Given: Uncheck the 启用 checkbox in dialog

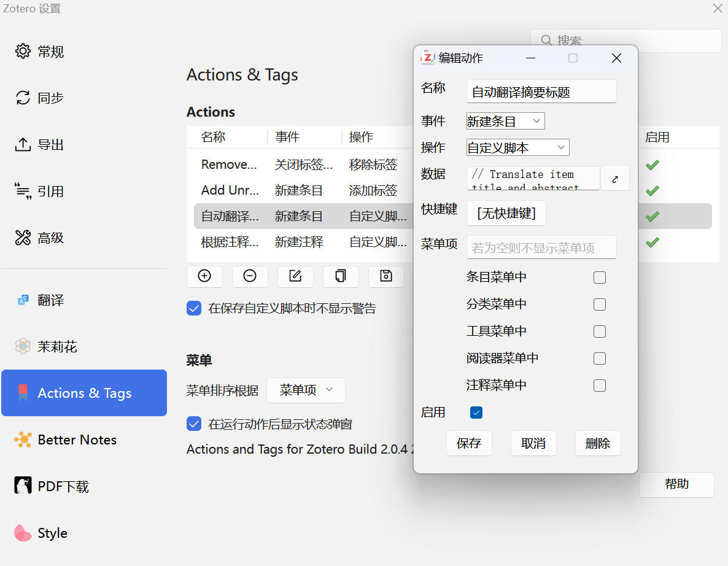Looking at the screenshot, I should [476, 413].
